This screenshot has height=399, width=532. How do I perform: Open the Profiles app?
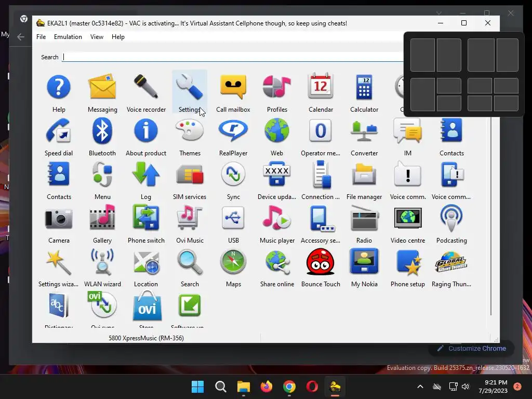tap(277, 87)
